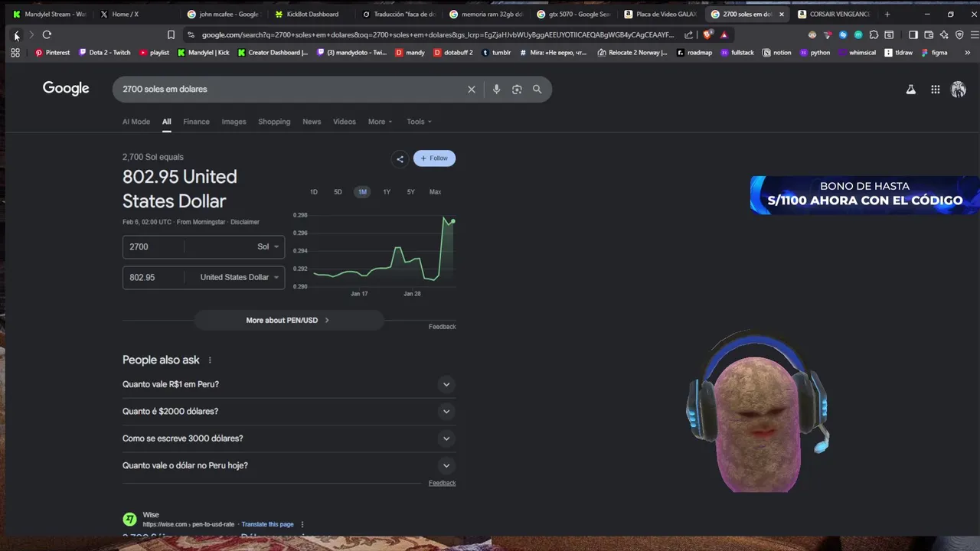Switch to AI Mode search tab
Viewport: 980px width, 551px height.
[x=136, y=122]
